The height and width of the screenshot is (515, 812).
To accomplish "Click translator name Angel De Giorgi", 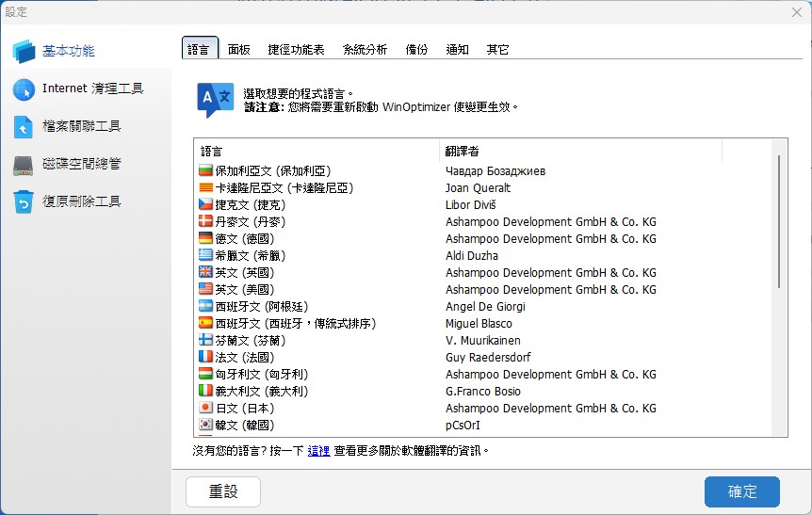I will coord(485,306).
